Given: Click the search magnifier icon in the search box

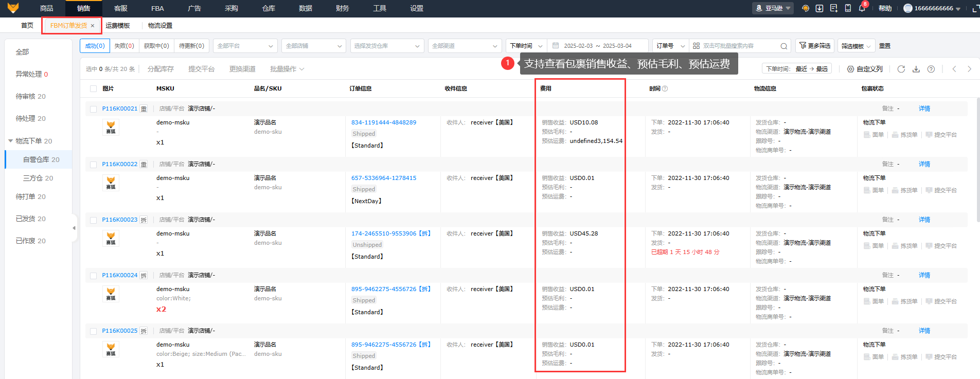Looking at the screenshot, I should (x=783, y=46).
